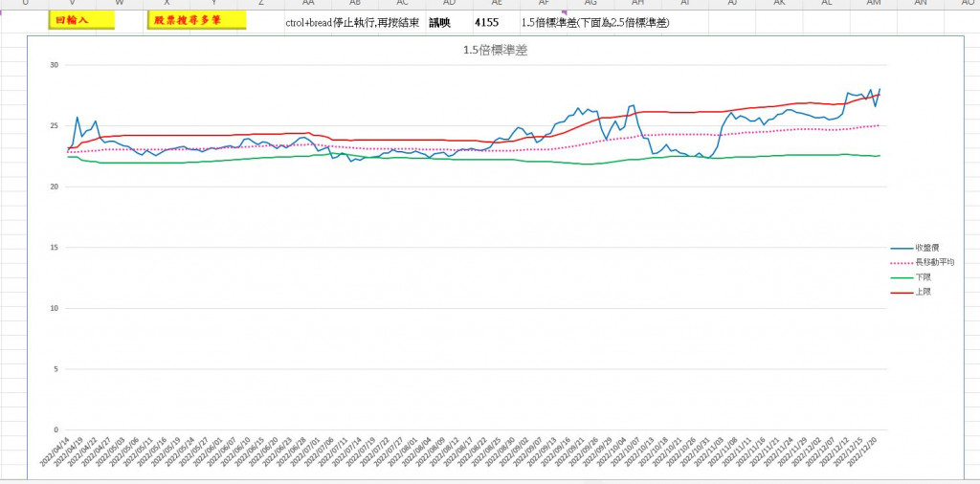This screenshot has width=980, height=484.
Task: Select the 上限 legend entry
Action: (x=923, y=292)
